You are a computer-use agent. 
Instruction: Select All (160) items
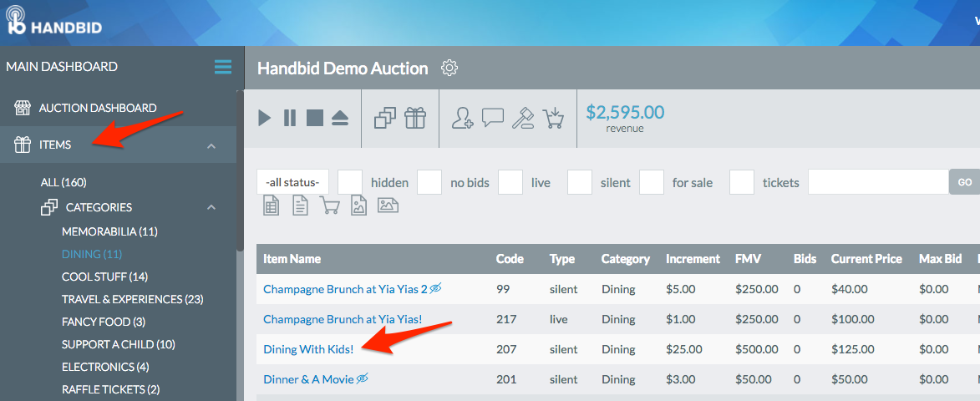tap(63, 182)
